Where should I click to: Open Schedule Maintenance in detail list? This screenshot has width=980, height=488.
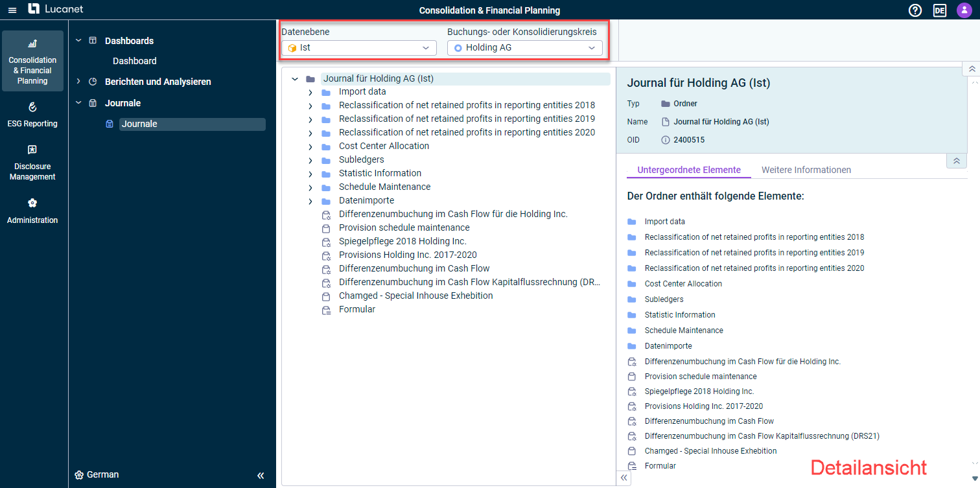684,331
